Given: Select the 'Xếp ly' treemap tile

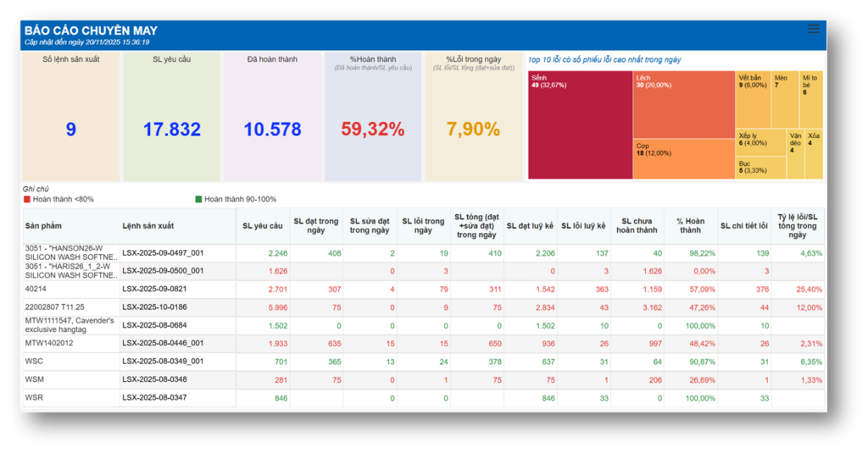Looking at the screenshot, I should pos(760,141).
